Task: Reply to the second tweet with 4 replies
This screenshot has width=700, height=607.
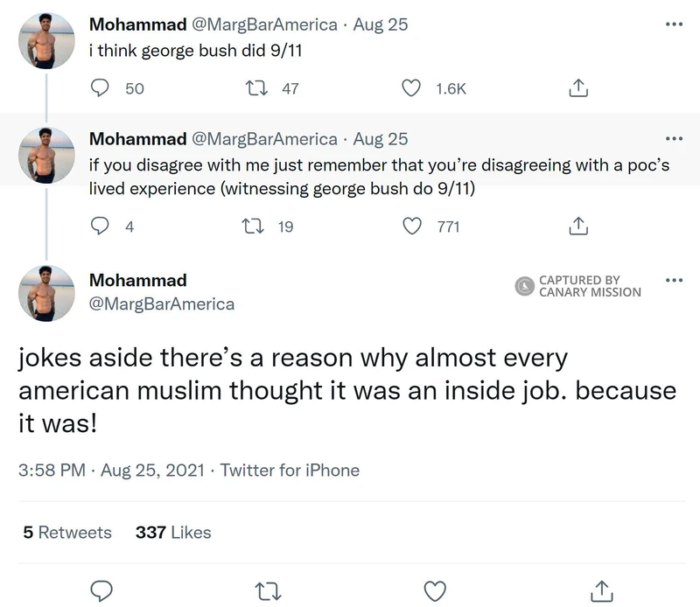Action: pyautogui.click(x=101, y=227)
